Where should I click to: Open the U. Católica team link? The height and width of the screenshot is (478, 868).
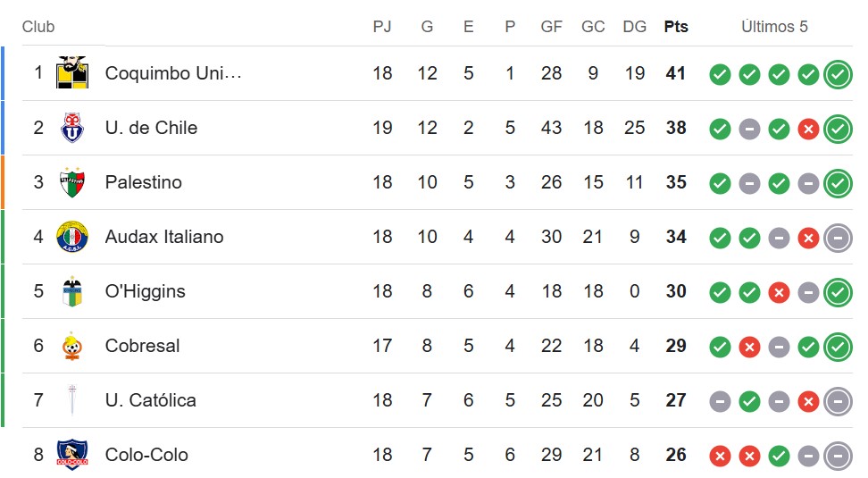coord(150,400)
